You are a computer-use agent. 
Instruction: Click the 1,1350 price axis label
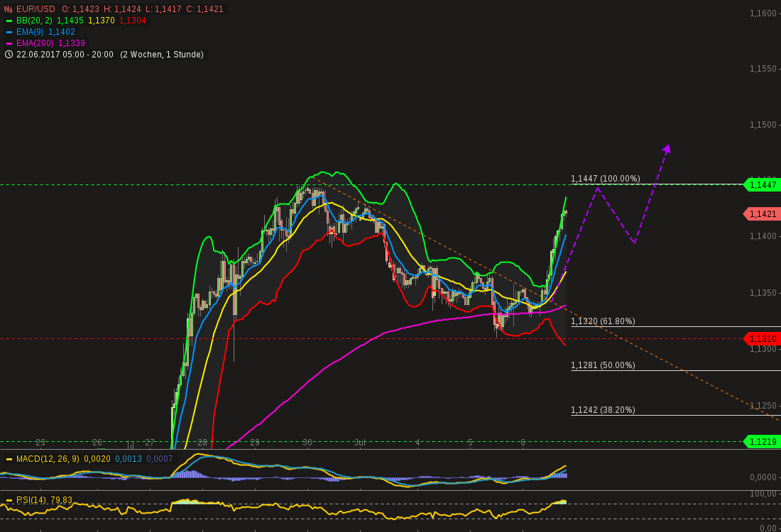[763, 293]
